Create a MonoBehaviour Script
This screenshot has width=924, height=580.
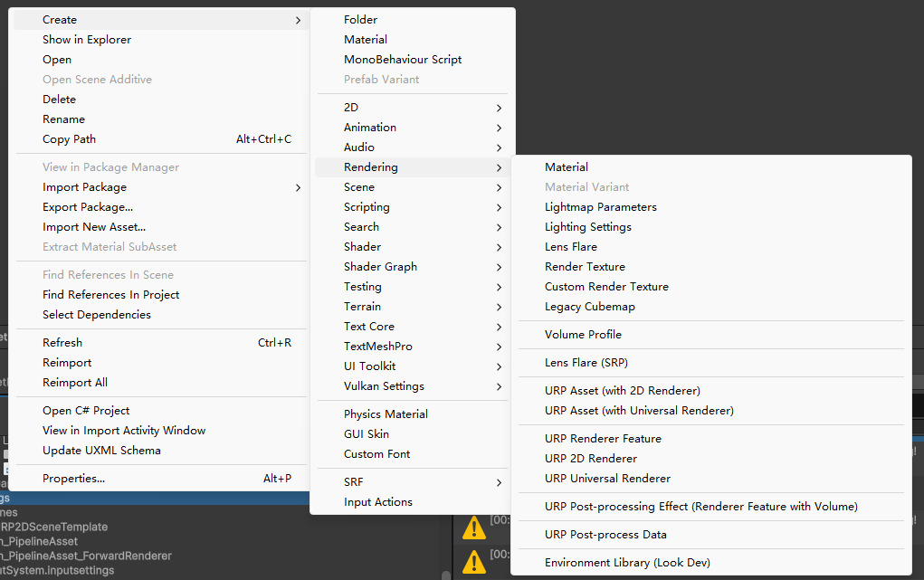pyautogui.click(x=413, y=60)
